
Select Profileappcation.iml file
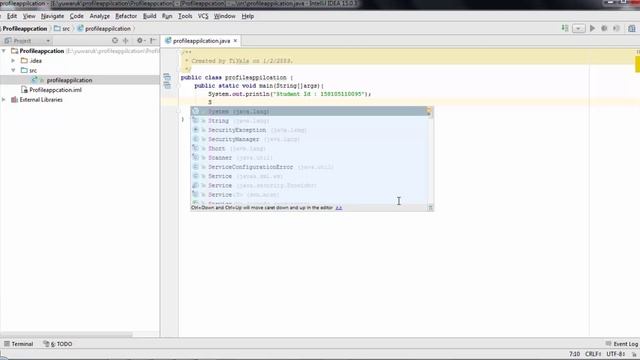point(51,90)
